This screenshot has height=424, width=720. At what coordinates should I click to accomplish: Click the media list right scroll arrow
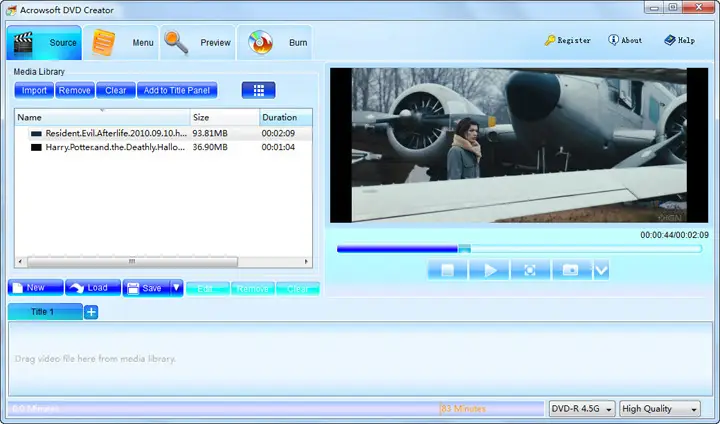306,262
